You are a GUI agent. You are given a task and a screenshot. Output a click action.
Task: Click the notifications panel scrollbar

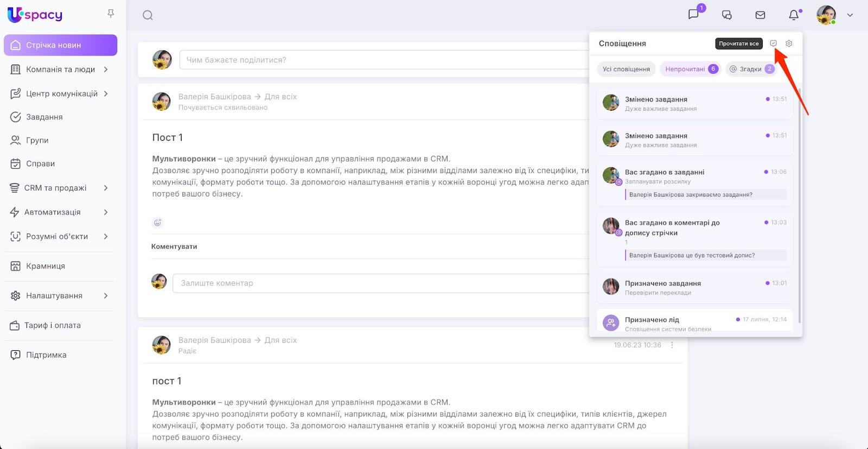(800, 206)
